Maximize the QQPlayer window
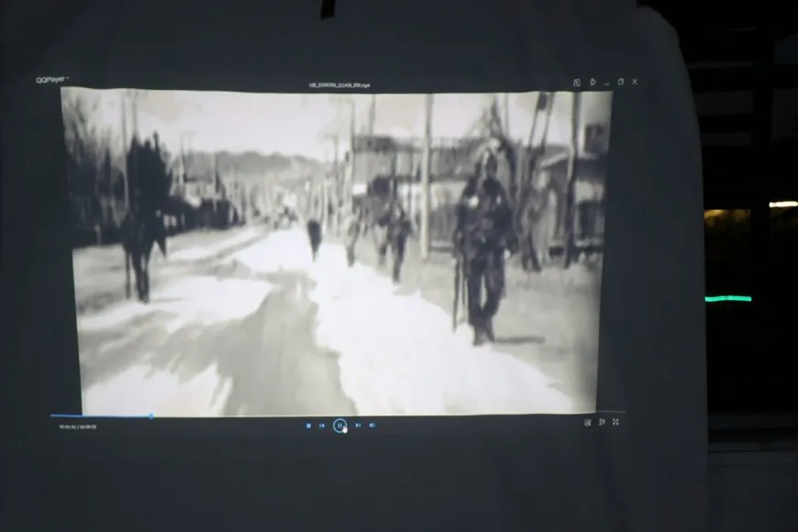The image size is (798, 532). tap(620, 82)
